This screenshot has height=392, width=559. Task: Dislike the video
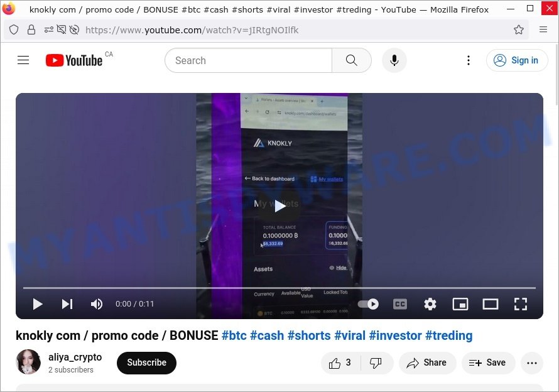[376, 363]
